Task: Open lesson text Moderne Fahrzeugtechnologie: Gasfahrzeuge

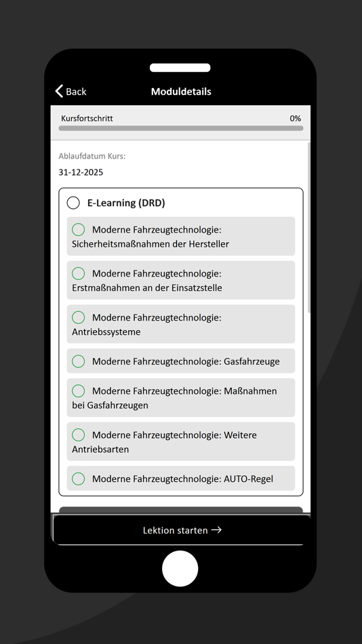Action: click(186, 361)
